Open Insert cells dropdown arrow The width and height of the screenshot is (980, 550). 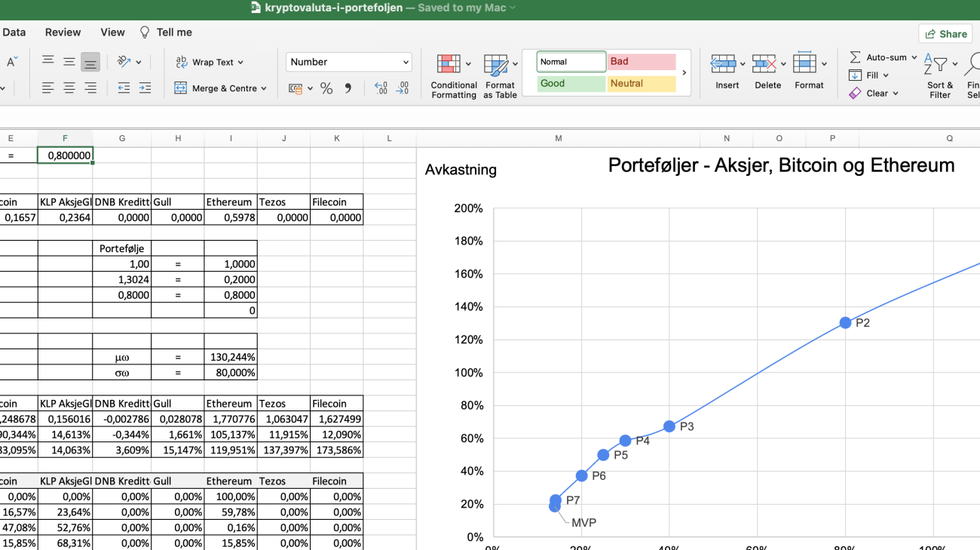pyautogui.click(x=743, y=64)
